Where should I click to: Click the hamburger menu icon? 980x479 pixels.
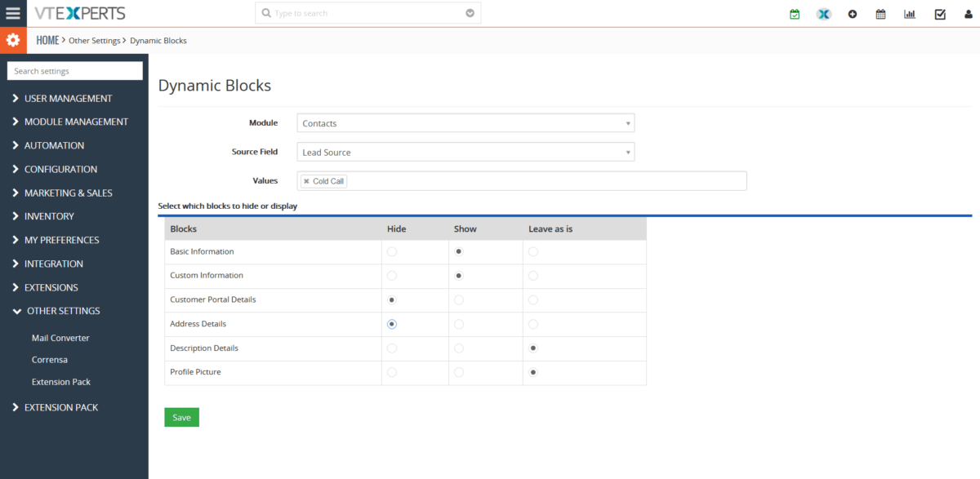coord(12,12)
